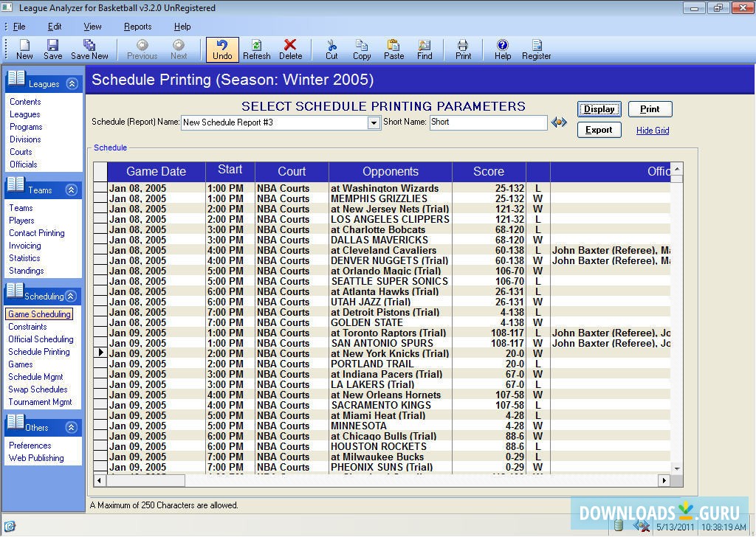Click the Register toolbar icon
Image resolution: width=756 pixels, height=537 pixels.
click(536, 49)
